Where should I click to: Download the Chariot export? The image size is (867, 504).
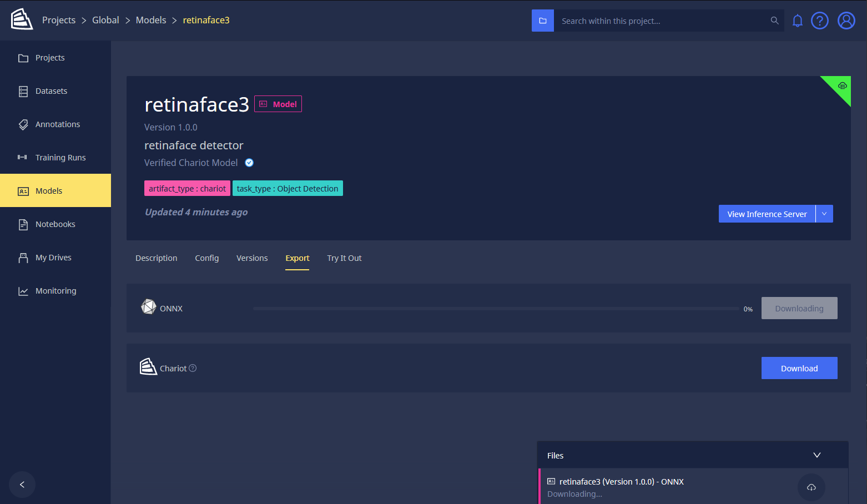click(x=799, y=368)
